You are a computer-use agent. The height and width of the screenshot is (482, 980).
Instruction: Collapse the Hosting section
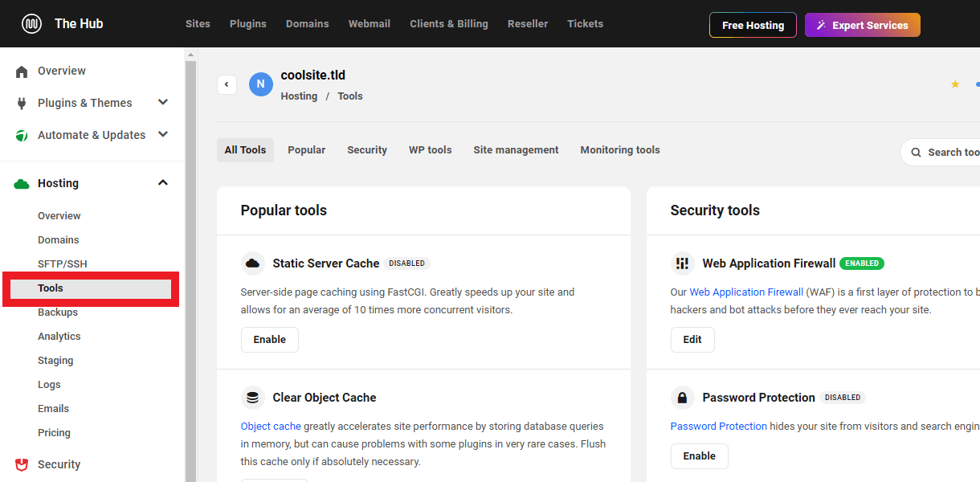tap(163, 183)
